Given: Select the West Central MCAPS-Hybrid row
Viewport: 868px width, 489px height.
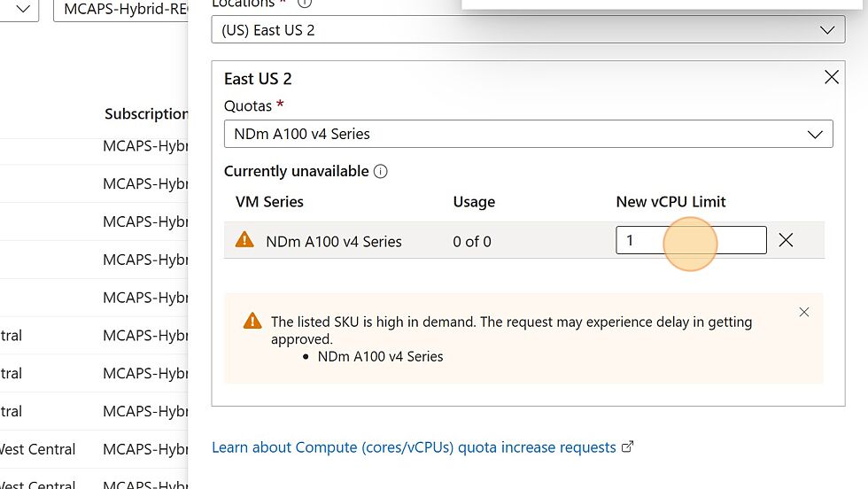Looking at the screenshot, I should 94,449.
